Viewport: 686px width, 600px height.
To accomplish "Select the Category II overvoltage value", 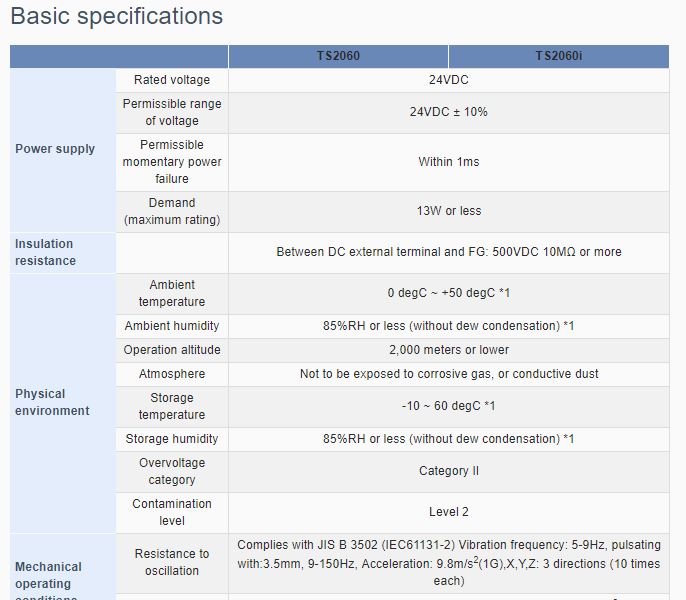I will tap(449, 471).
